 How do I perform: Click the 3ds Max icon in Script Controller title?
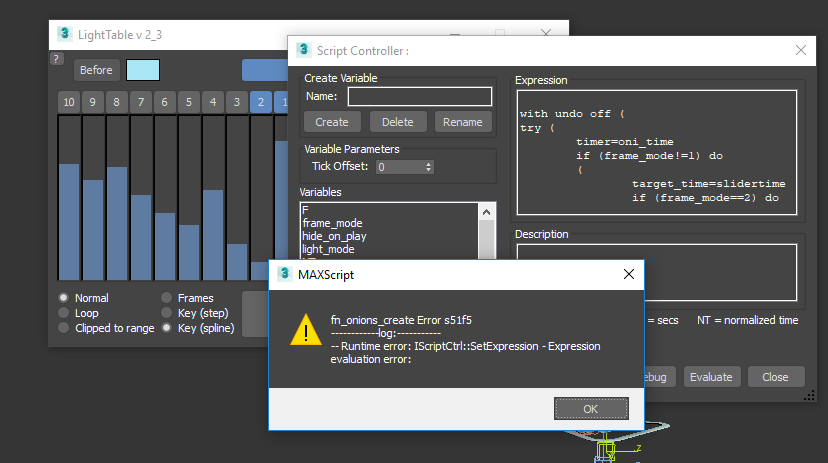(304, 50)
